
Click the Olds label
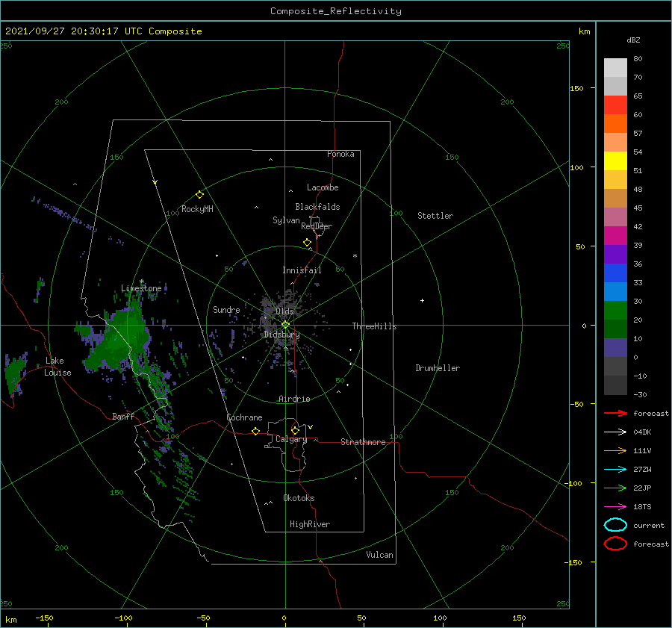coord(284,311)
